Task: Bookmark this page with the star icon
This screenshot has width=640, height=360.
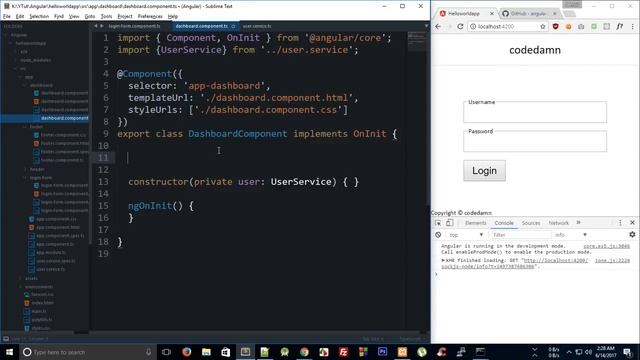Action: point(542,27)
